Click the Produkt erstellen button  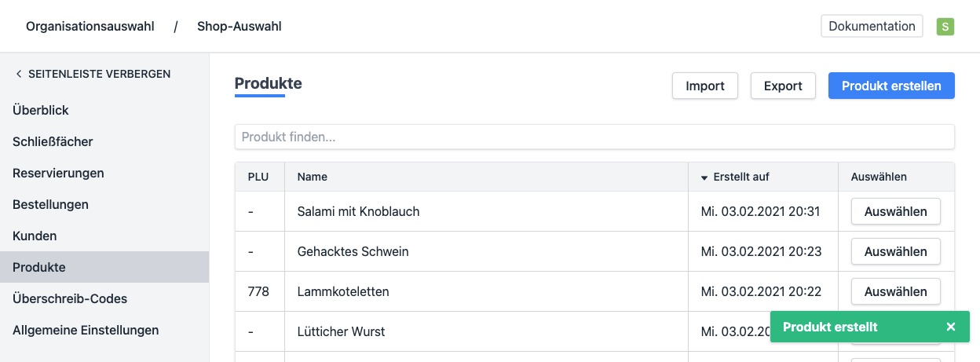(891, 86)
